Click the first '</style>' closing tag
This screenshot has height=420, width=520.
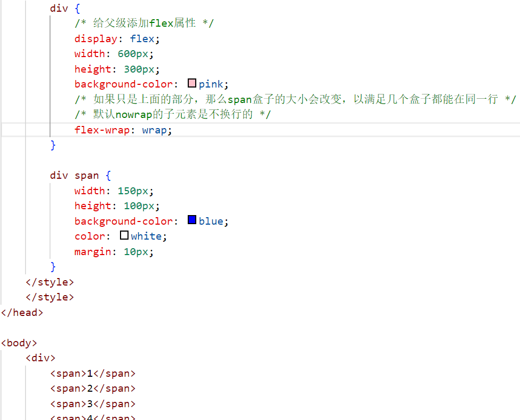50,282
